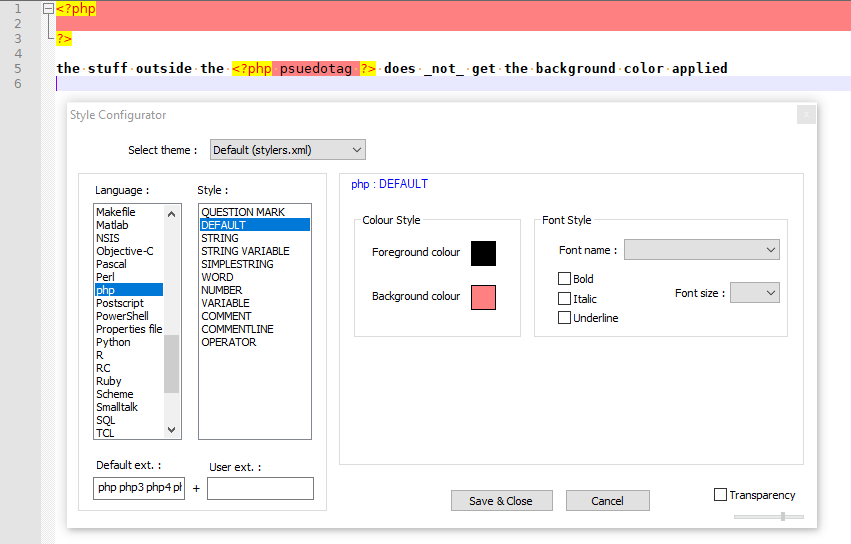Select Matlab in the Language list
The image size is (851, 544).
(x=129, y=225)
